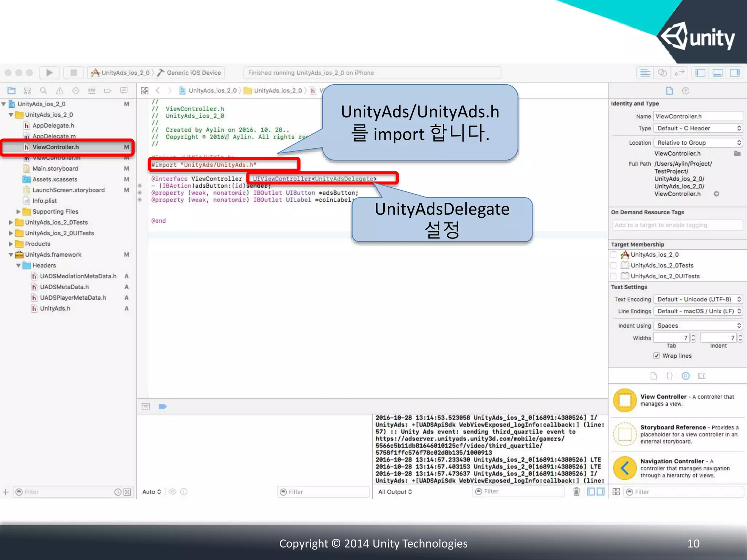Screen dimensions: 747x560
Task: Open the Indent Using Spaces dropdown
Action: (x=698, y=326)
